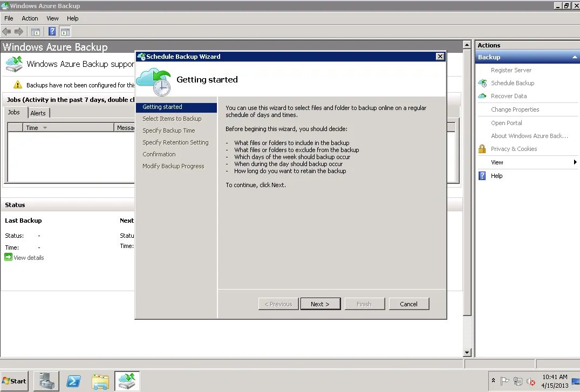Click the Privacy & Cookies padlock icon
This screenshot has height=392, width=580.
482,149
